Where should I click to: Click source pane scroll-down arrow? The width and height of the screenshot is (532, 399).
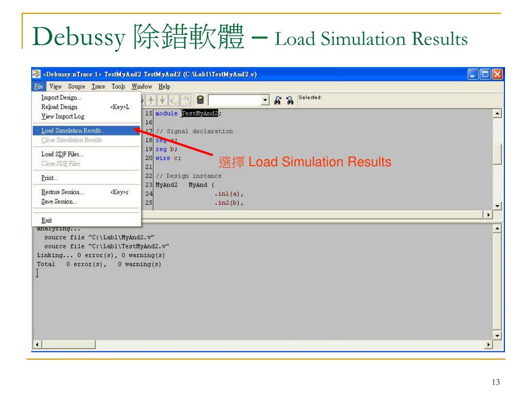(497, 206)
